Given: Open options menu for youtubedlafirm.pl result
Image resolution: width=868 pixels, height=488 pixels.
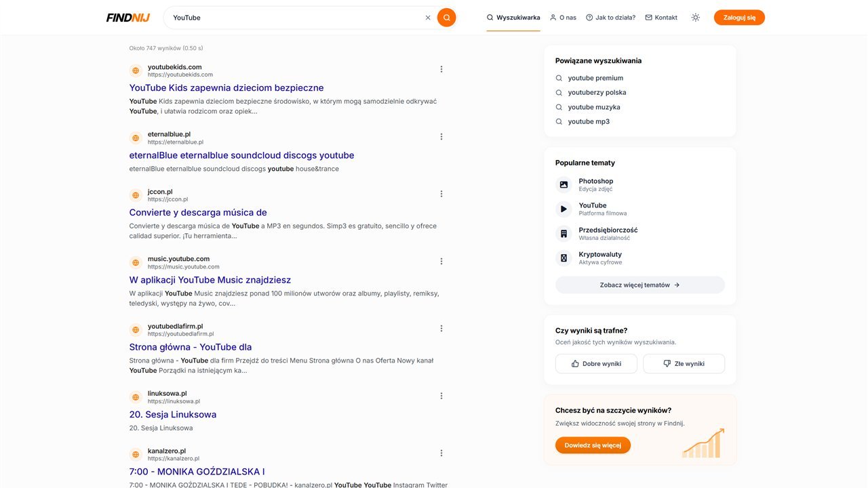Looking at the screenshot, I should click(441, 329).
